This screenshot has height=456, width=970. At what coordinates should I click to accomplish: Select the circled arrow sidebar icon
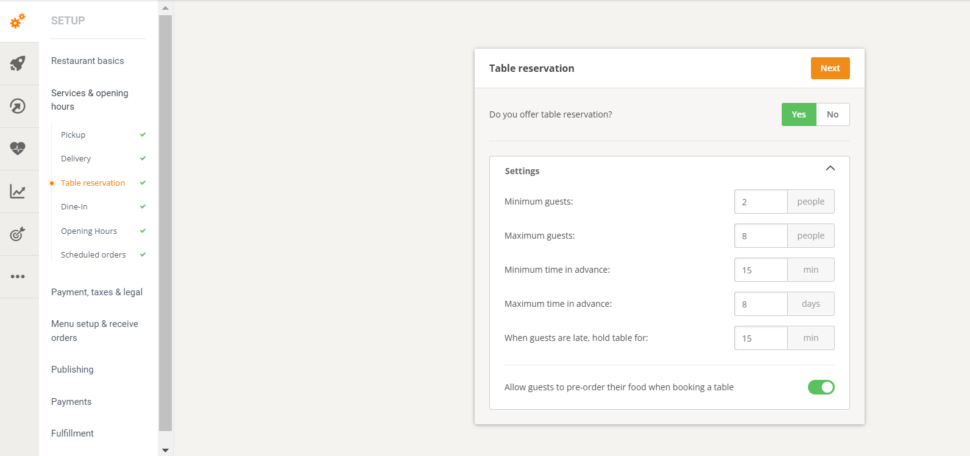pos(17,106)
